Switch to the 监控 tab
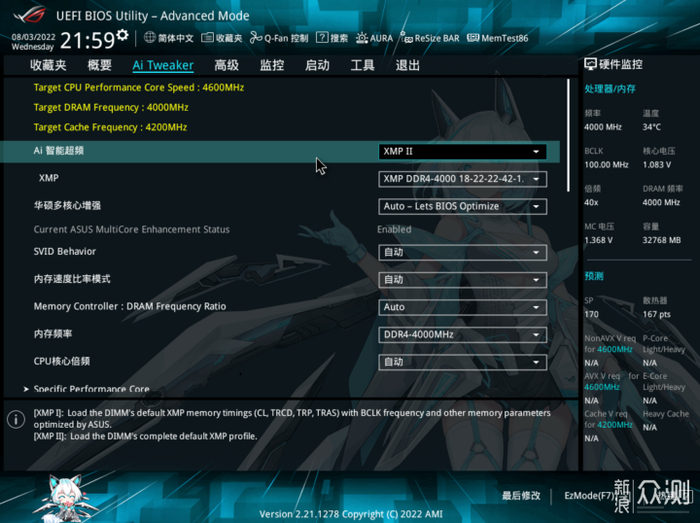The image size is (700, 523). click(272, 65)
